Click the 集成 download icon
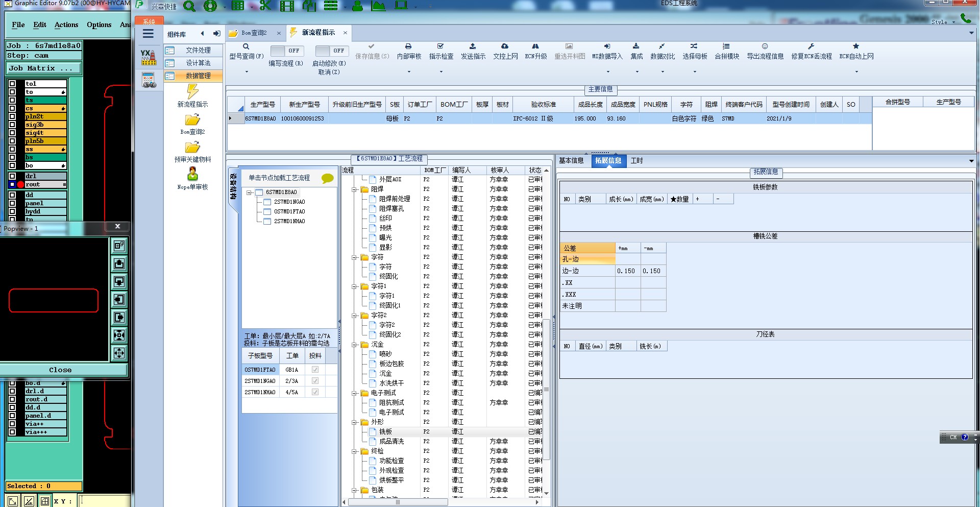The image size is (980, 507). coord(636,46)
